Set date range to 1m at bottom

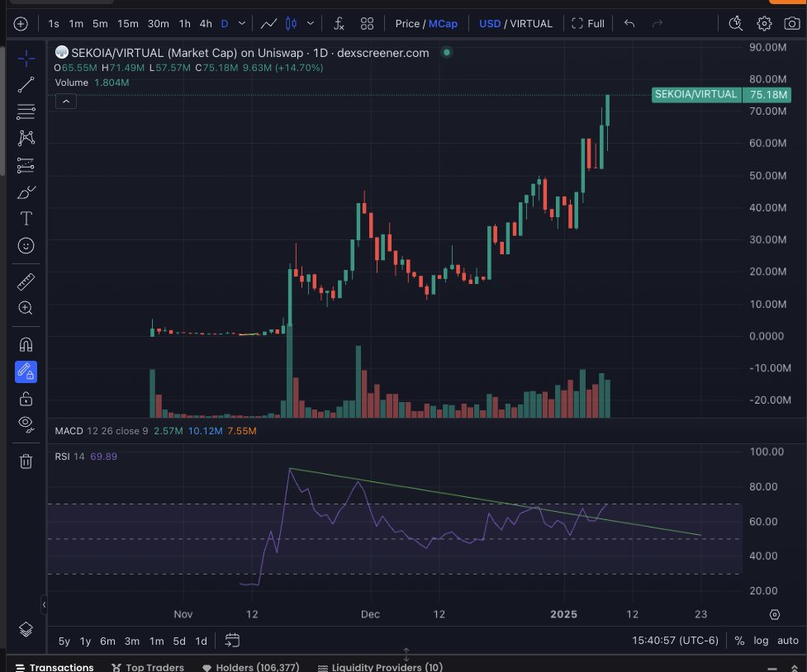pos(156,641)
